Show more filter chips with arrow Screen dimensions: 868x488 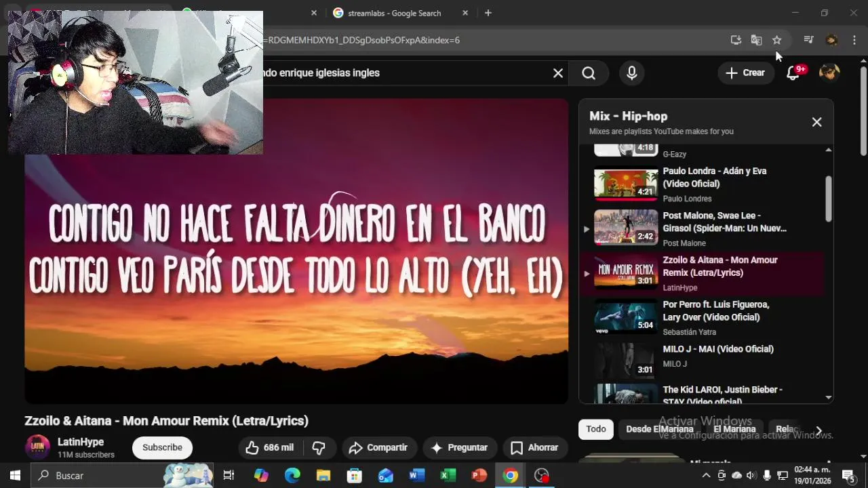818,430
